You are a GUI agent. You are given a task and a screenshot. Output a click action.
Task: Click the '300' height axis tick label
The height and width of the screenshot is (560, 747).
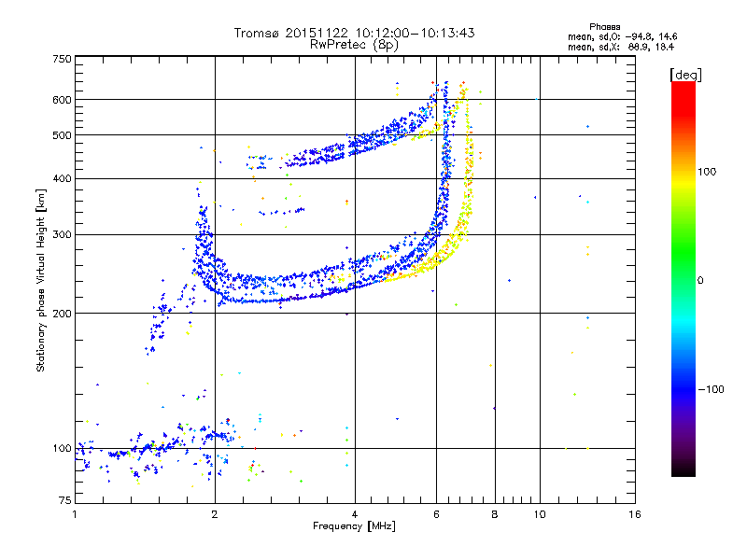[62, 235]
